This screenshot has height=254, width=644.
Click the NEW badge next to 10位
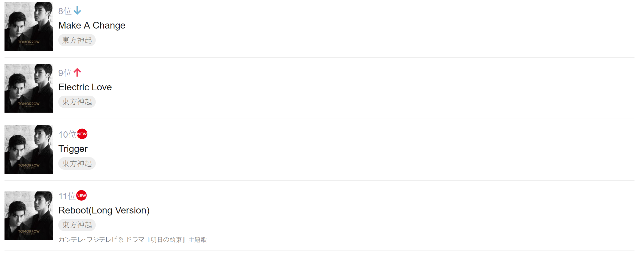(82, 134)
